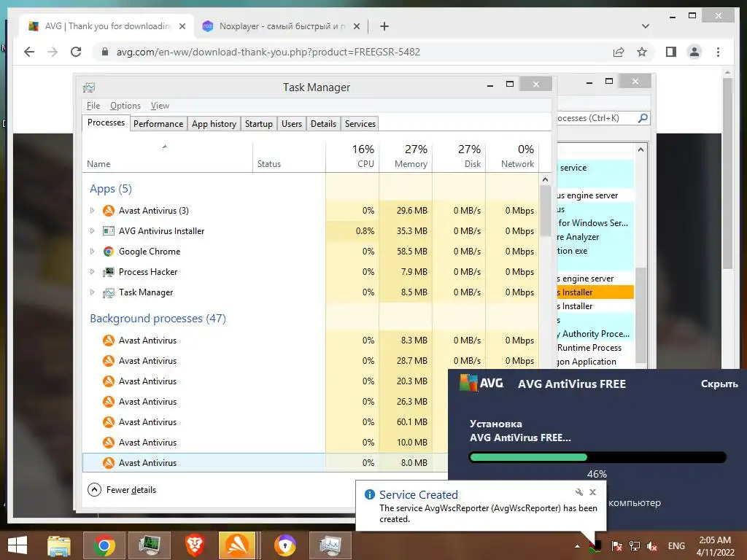The image size is (747, 560).
Task: Sort by Name column header
Action: click(x=168, y=157)
